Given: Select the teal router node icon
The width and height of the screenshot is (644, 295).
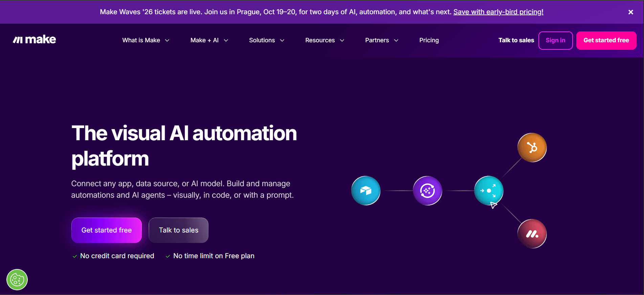Looking at the screenshot, I should [489, 191].
